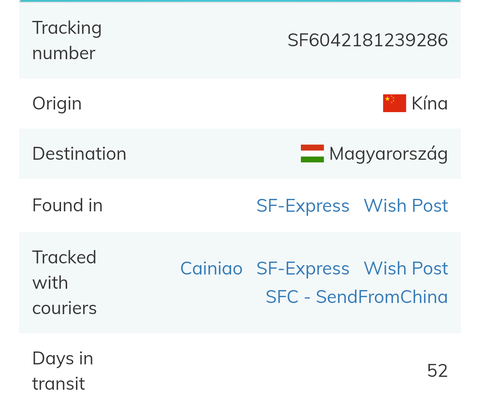Click the Origin label
480x416 pixels.
coord(57,104)
